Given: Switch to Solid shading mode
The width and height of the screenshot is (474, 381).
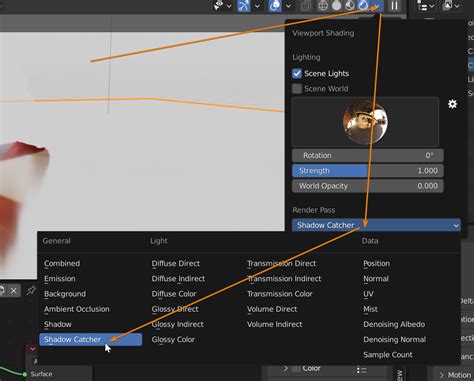Looking at the screenshot, I should point(336,6).
